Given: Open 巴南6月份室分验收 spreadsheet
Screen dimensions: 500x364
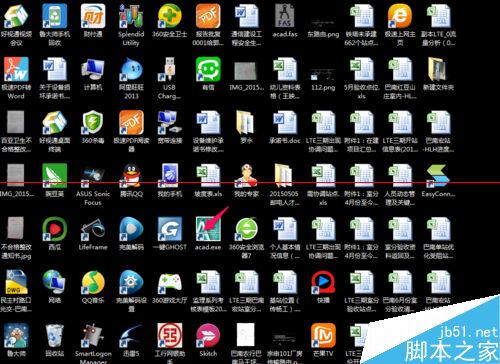Looking at the screenshot, I should pyautogui.click(x=400, y=282).
